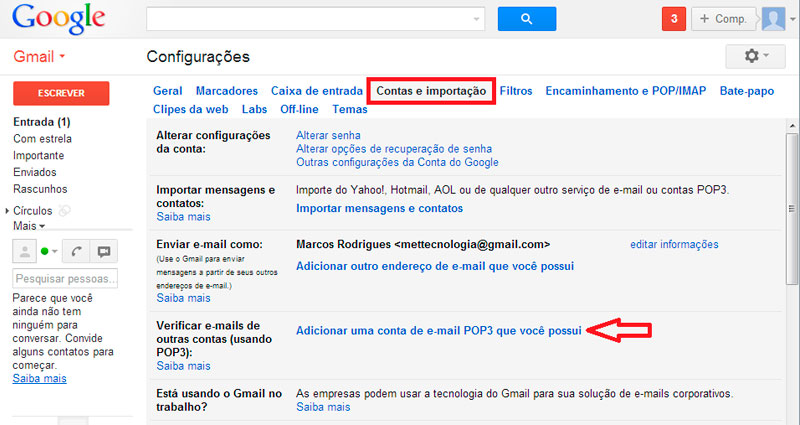This screenshot has width=800, height=425.
Task: Click the Circles icon beside Círculos
Action: pos(64,210)
